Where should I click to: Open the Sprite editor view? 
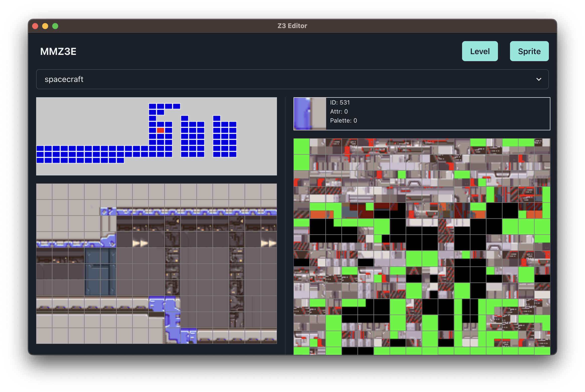click(529, 51)
